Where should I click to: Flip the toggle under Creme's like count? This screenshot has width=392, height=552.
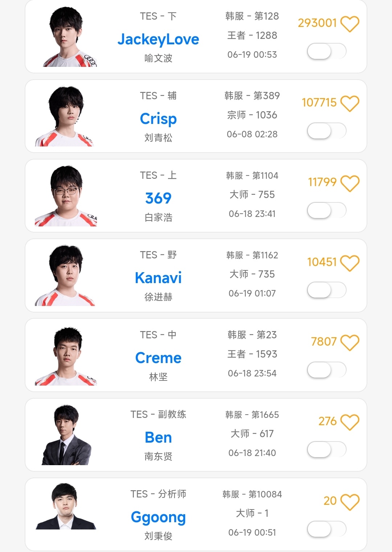click(327, 370)
